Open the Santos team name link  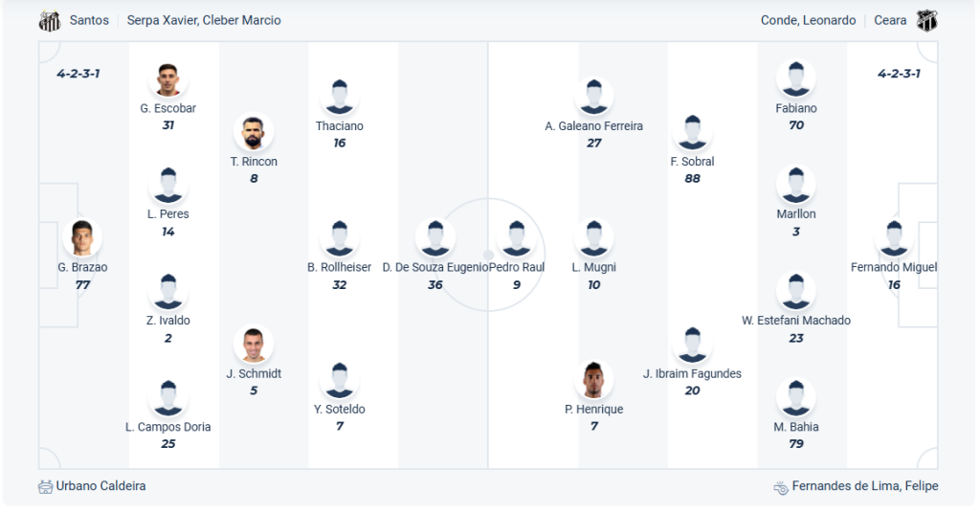[x=89, y=20]
